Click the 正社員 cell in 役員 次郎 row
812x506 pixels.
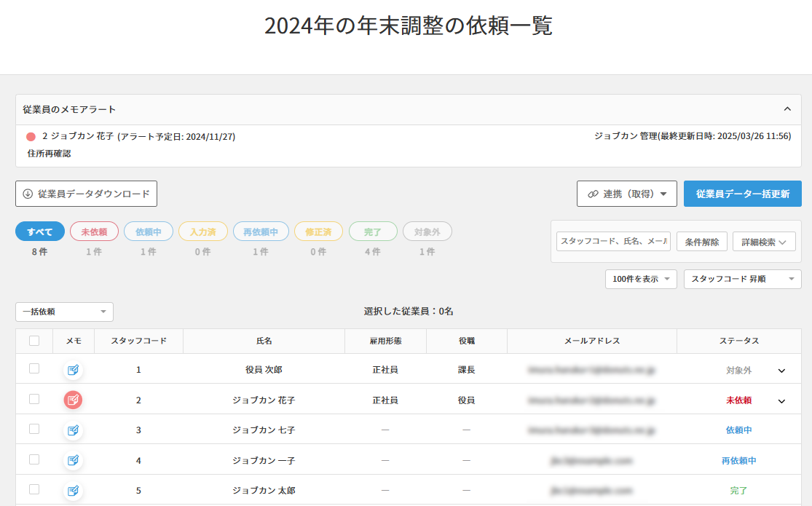click(385, 370)
